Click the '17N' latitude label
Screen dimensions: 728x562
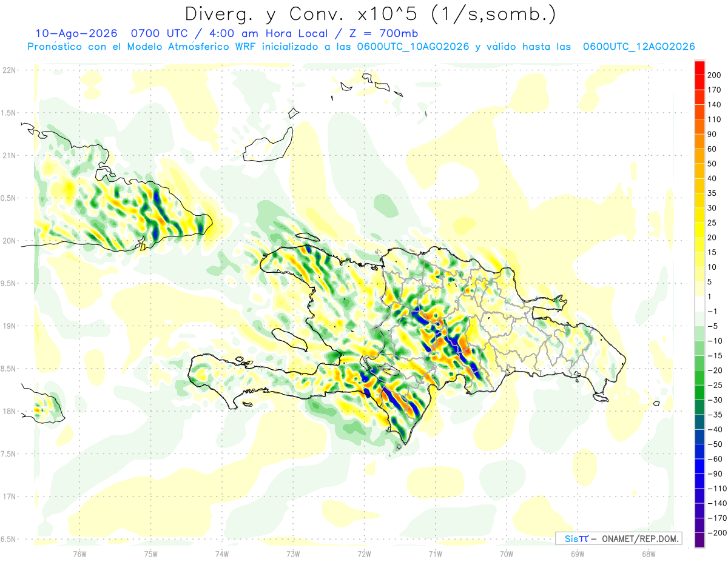coord(9,497)
